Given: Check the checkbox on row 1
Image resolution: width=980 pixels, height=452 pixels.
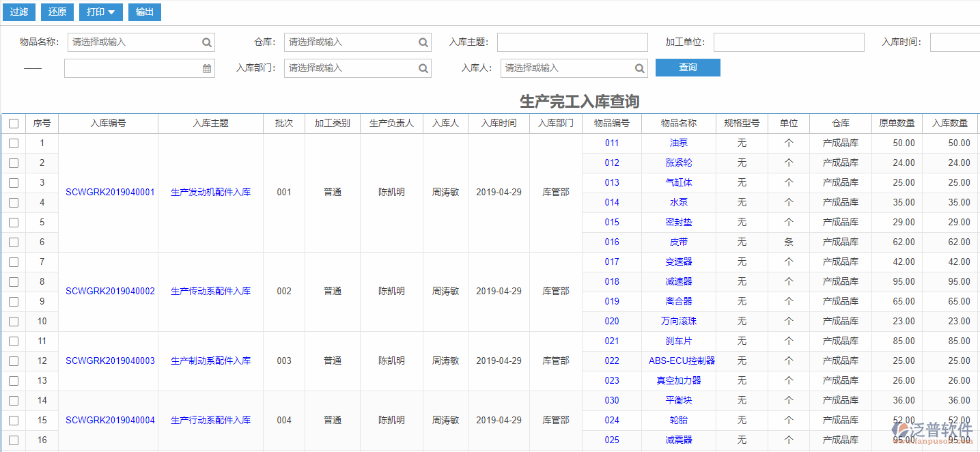Looking at the screenshot, I should tap(14, 143).
